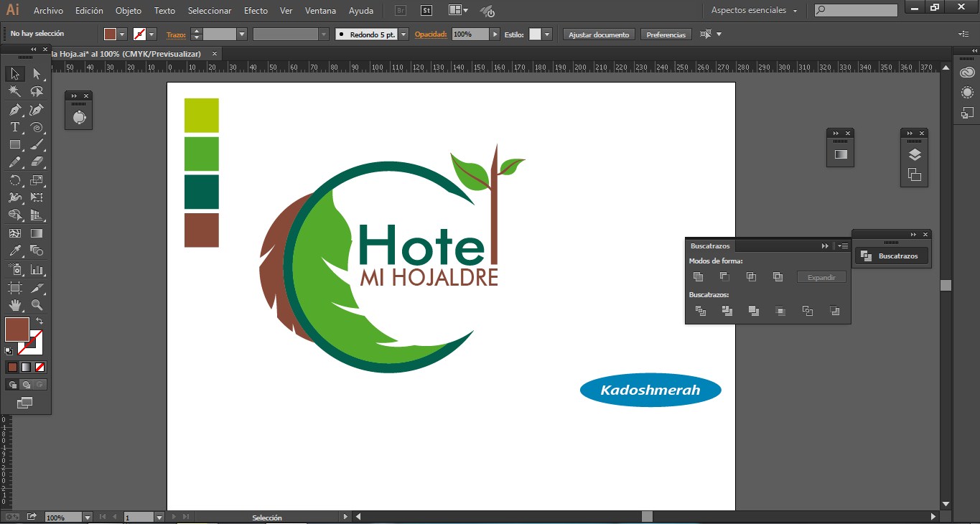This screenshot has height=524, width=980.
Task: Click the Ajustar documento button
Action: pyautogui.click(x=599, y=34)
